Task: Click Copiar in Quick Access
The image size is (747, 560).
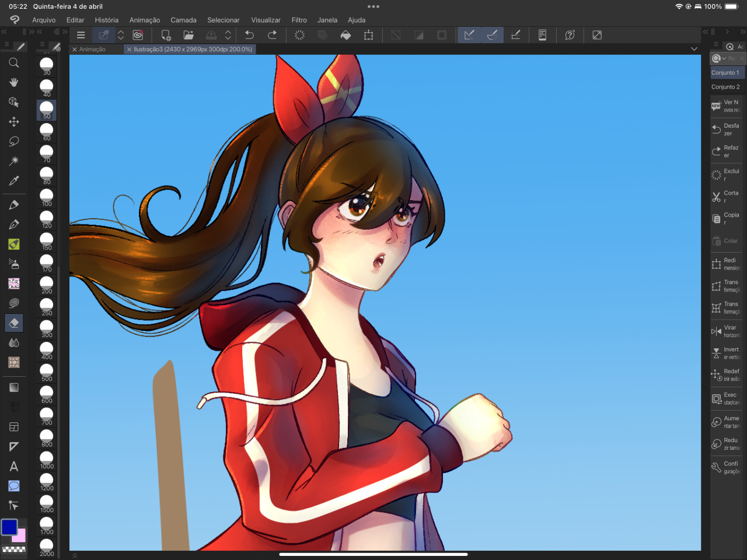Action: tap(726, 219)
